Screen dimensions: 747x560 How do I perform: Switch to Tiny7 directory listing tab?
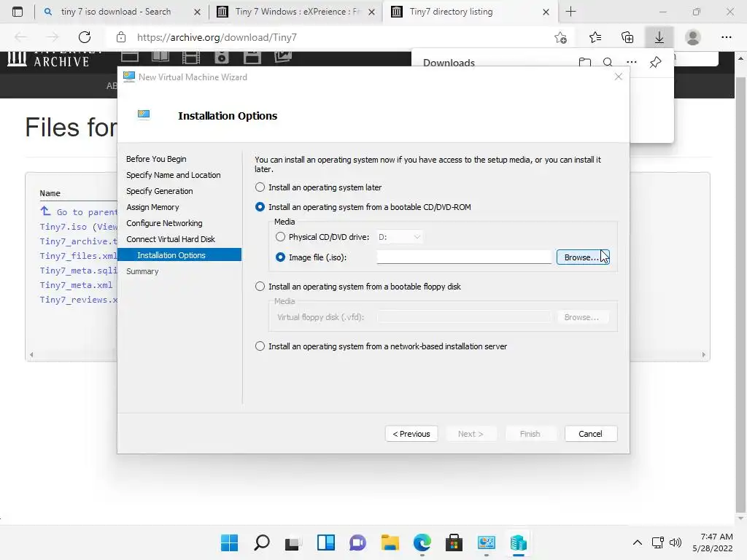pos(471,12)
